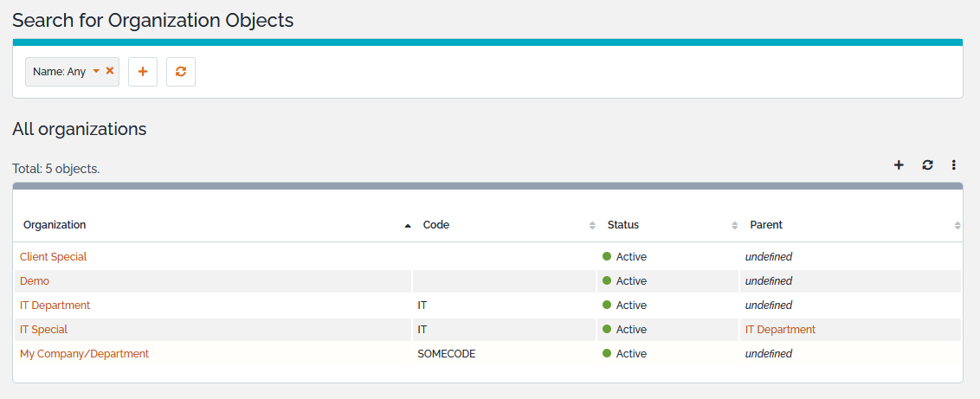Refresh the organizations list
The image size is (980, 399).
(x=927, y=165)
